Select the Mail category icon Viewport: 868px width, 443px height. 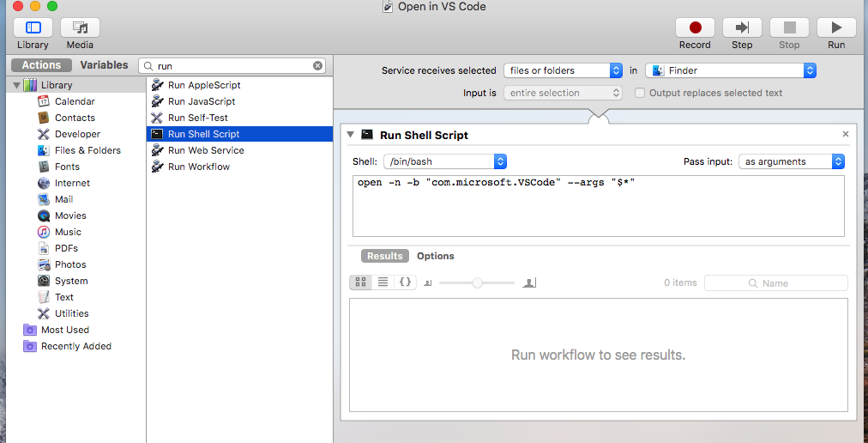pos(44,199)
